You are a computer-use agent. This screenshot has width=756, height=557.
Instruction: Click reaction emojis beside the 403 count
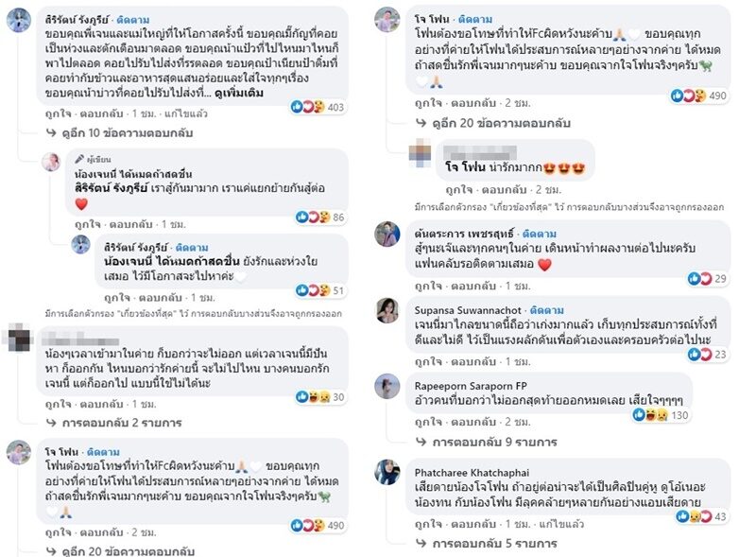pos(311,107)
